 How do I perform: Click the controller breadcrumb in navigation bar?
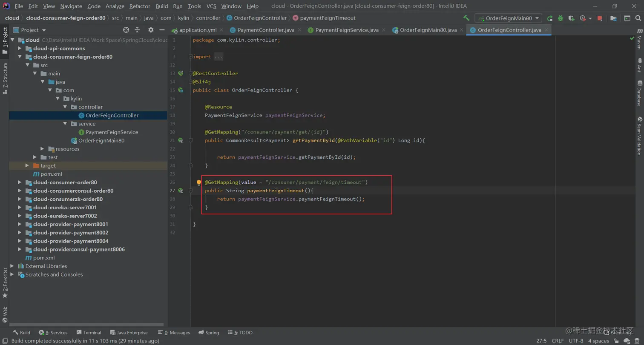pos(208,18)
